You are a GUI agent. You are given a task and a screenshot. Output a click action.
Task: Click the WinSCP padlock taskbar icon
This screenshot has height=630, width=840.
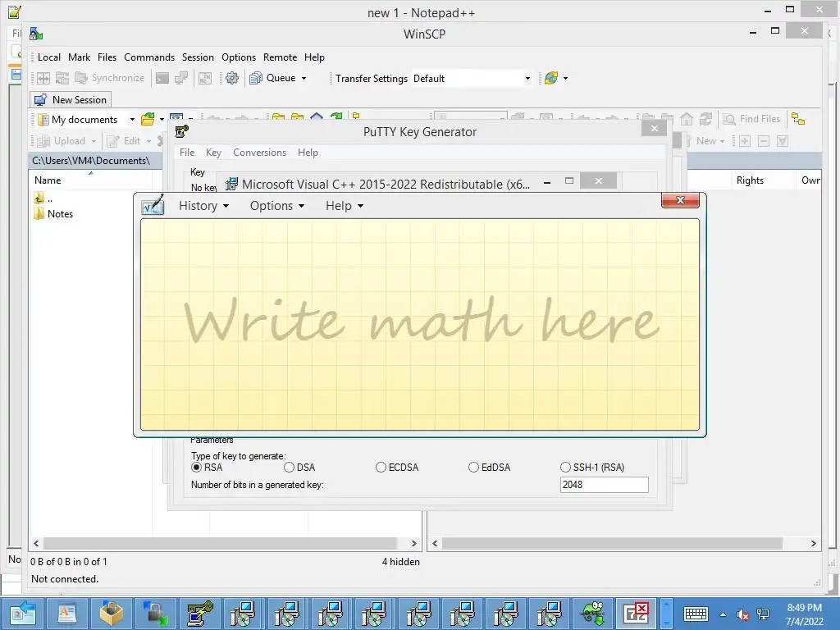pos(155,614)
